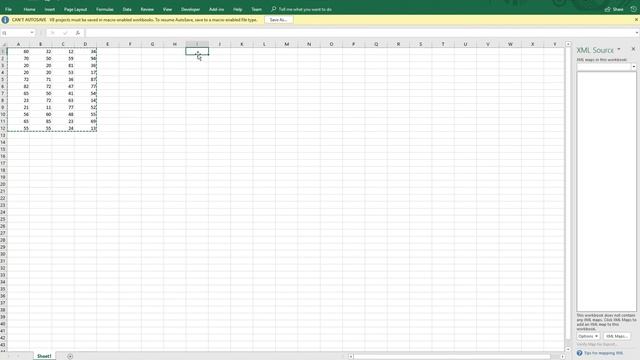Click the vertical scrollbar up arrow
This screenshot has width=640, height=360.
click(x=568, y=44)
